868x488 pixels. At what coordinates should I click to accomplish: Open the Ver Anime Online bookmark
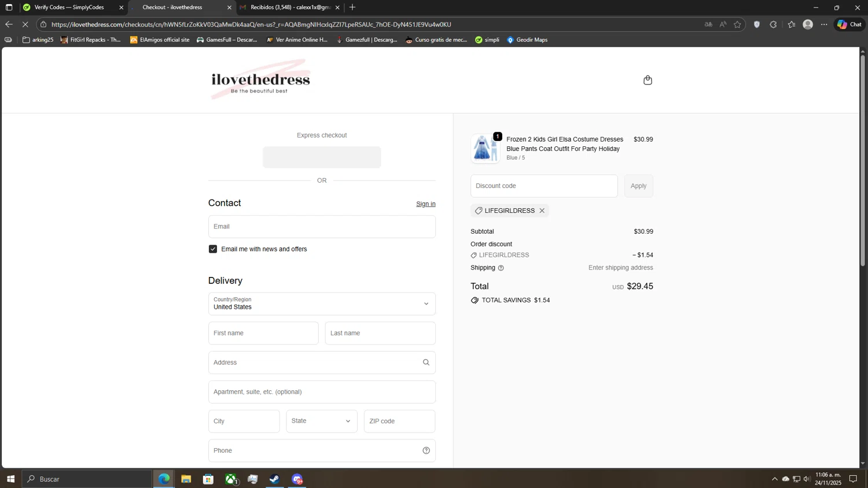[297, 40]
